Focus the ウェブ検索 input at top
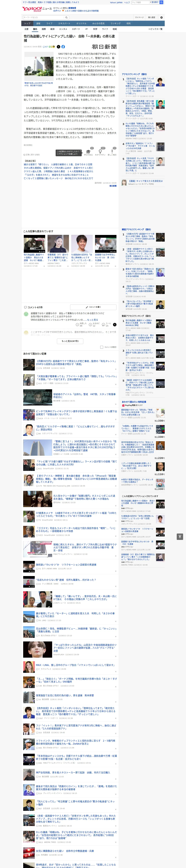This screenshot has height=868, width=186. click(x=140, y=2)
